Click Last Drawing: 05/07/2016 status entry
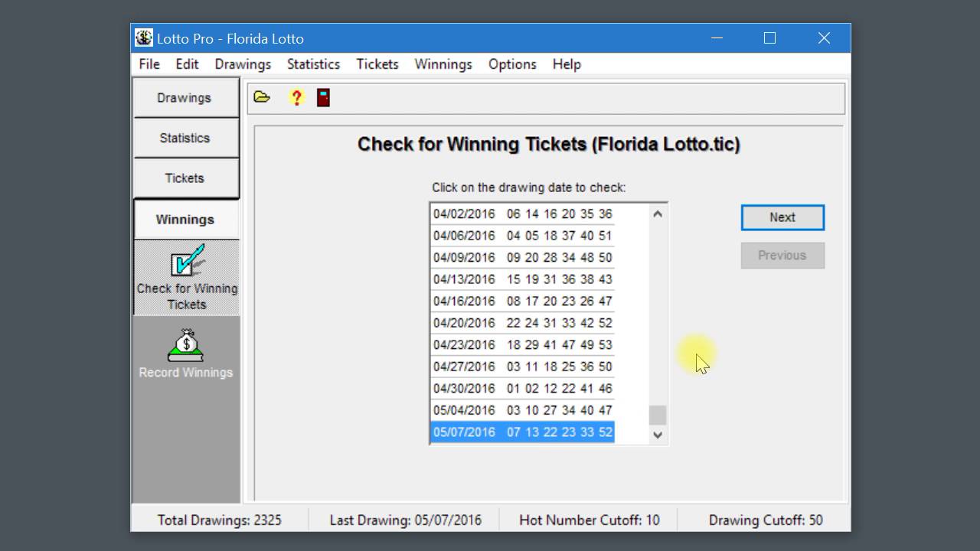This screenshot has height=551, width=980. [x=406, y=520]
